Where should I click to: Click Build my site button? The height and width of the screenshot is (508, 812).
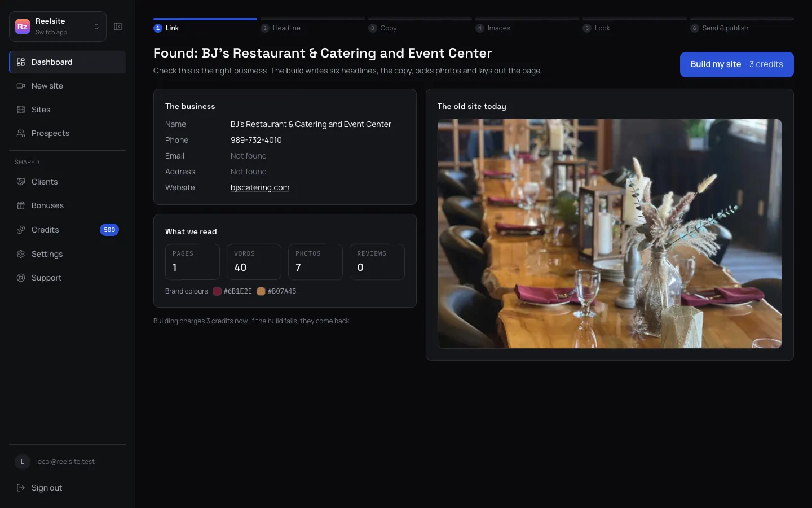[x=736, y=64]
